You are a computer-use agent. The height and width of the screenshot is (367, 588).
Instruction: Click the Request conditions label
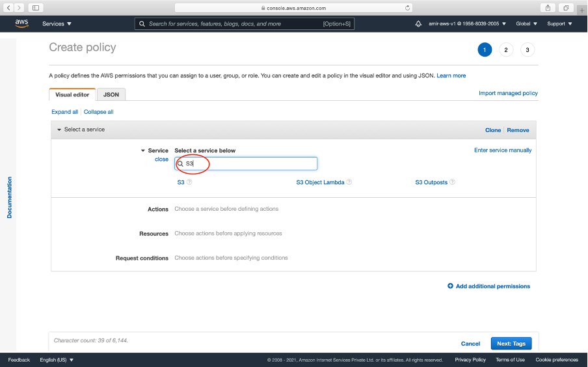click(142, 258)
